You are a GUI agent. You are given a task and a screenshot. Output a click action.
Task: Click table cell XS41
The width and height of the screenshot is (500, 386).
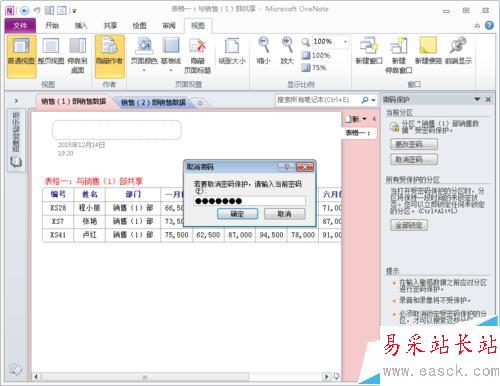click(x=58, y=235)
